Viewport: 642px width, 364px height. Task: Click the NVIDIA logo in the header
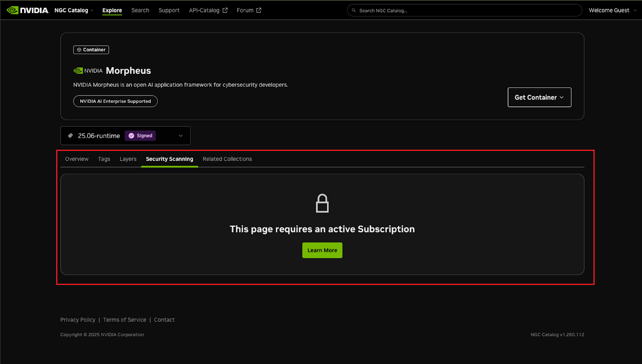[28, 10]
